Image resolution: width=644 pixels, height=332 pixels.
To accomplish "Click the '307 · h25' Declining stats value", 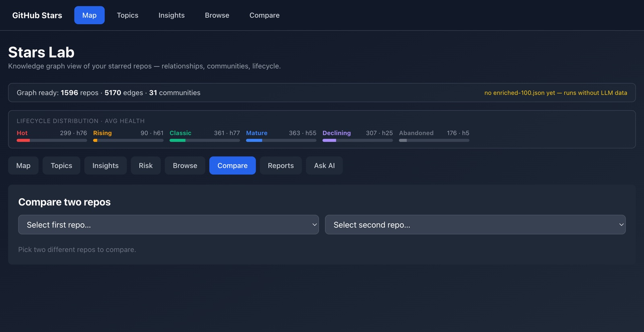I will click(x=379, y=133).
